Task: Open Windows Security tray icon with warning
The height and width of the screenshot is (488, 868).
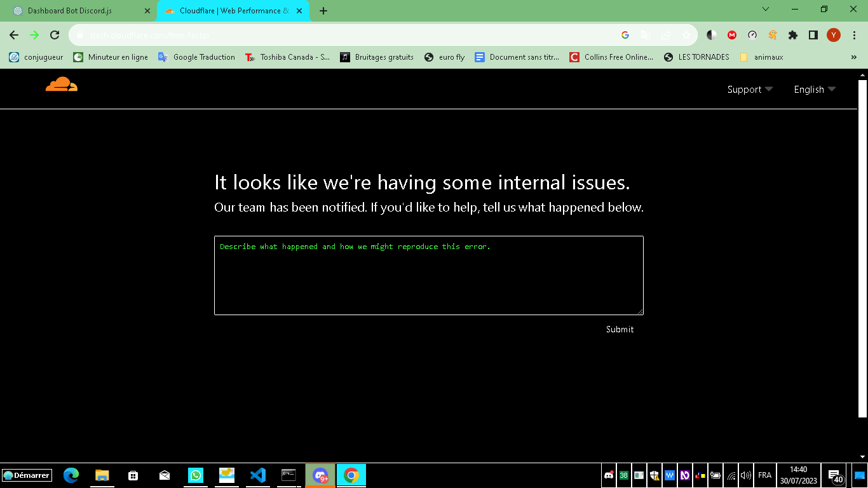Action: [x=654, y=475]
